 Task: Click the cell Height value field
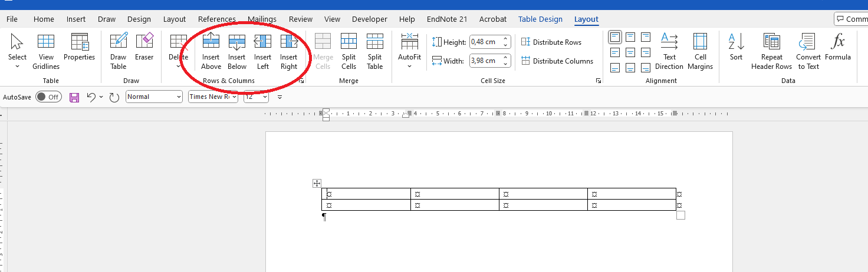point(485,42)
